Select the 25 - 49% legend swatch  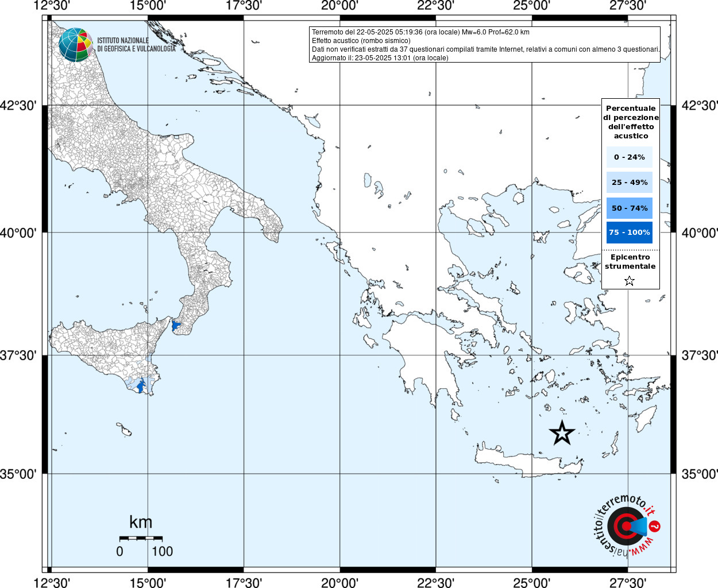point(629,182)
